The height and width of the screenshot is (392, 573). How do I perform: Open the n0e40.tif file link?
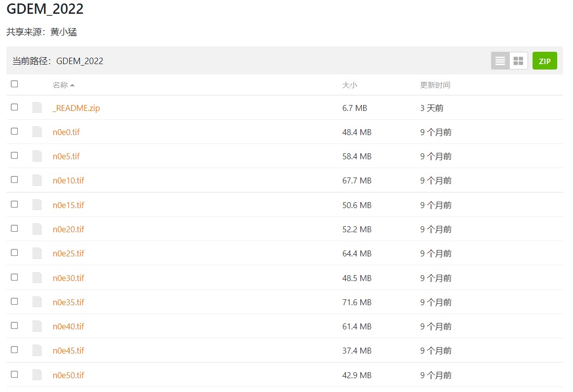click(68, 326)
